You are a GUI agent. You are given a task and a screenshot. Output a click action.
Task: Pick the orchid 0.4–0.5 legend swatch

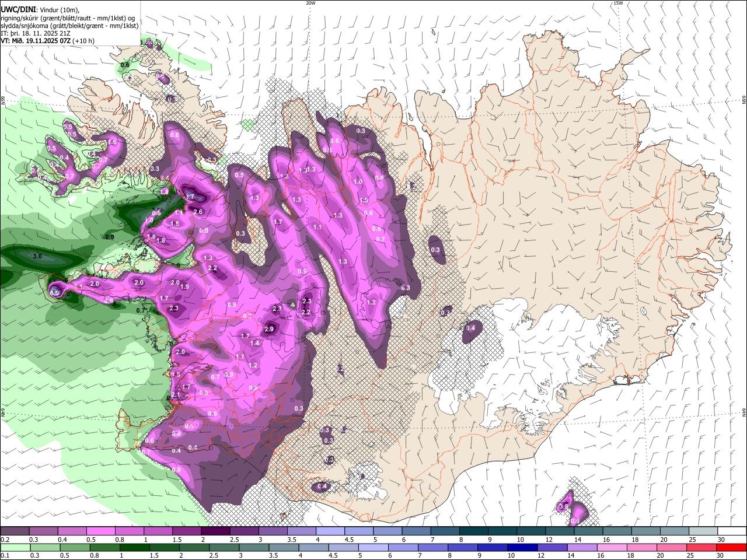(72, 531)
